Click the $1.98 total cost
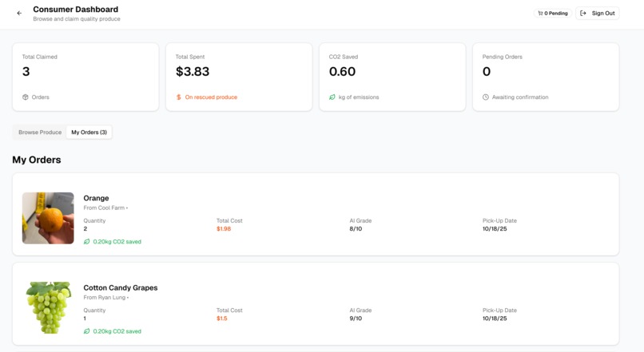 click(224, 229)
